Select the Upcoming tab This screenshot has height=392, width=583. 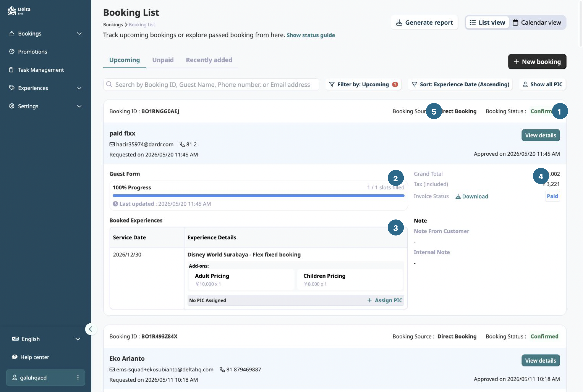(124, 60)
